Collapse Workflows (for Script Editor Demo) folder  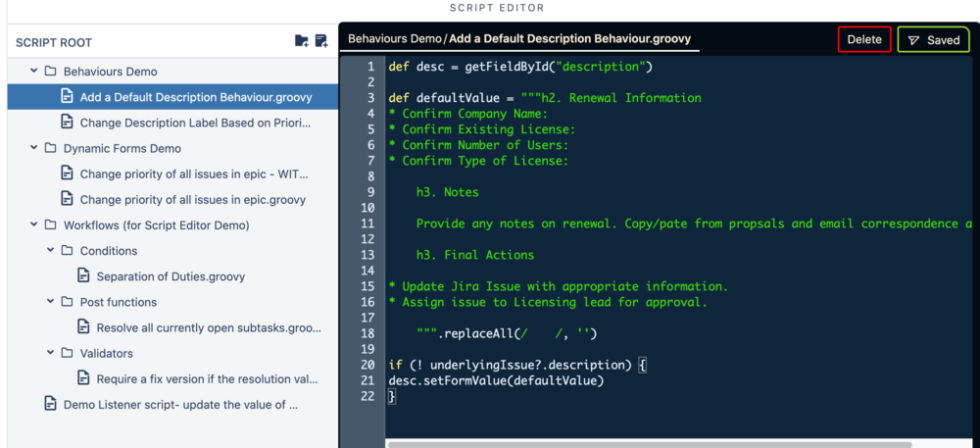(33, 224)
